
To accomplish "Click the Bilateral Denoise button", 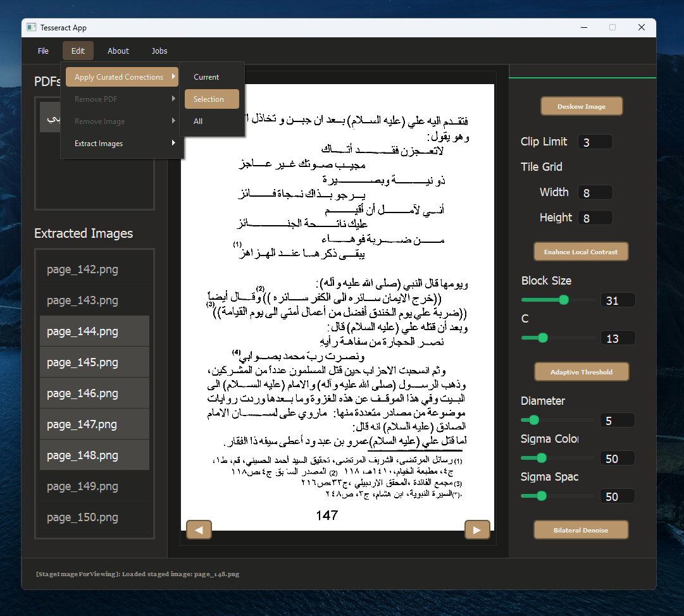I will coord(581,530).
